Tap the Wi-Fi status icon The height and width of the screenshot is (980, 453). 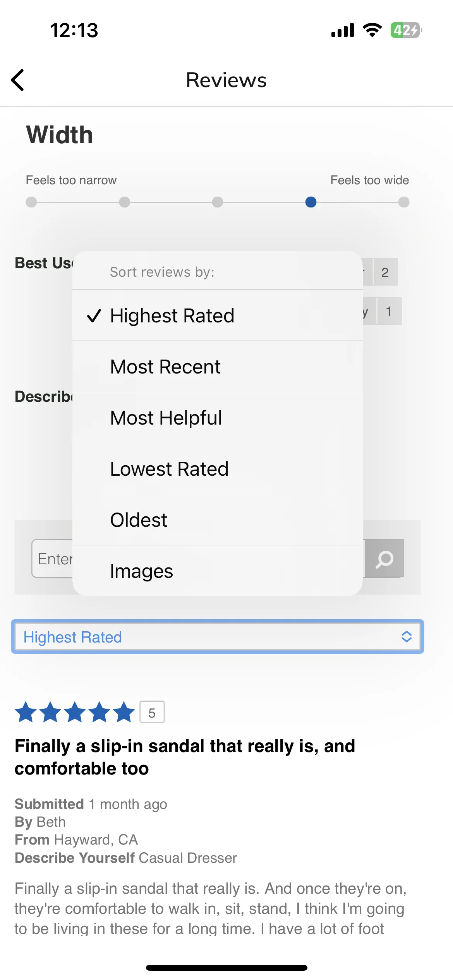[372, 30]
